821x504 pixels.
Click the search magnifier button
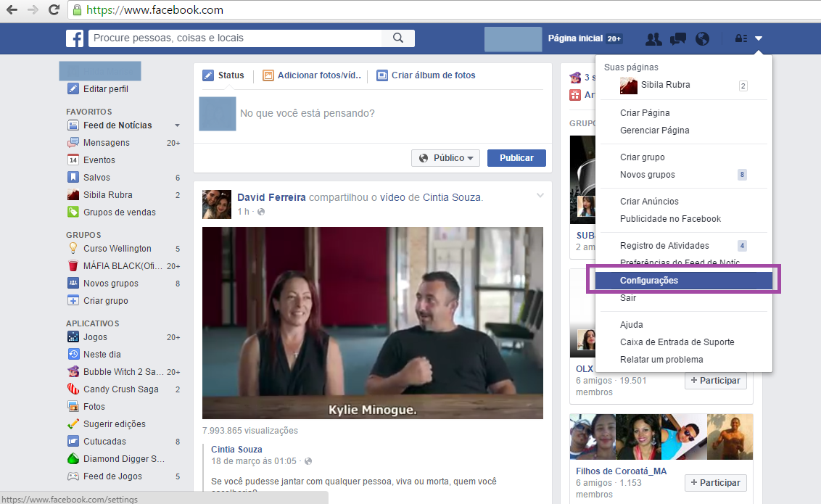click(398, 38)
